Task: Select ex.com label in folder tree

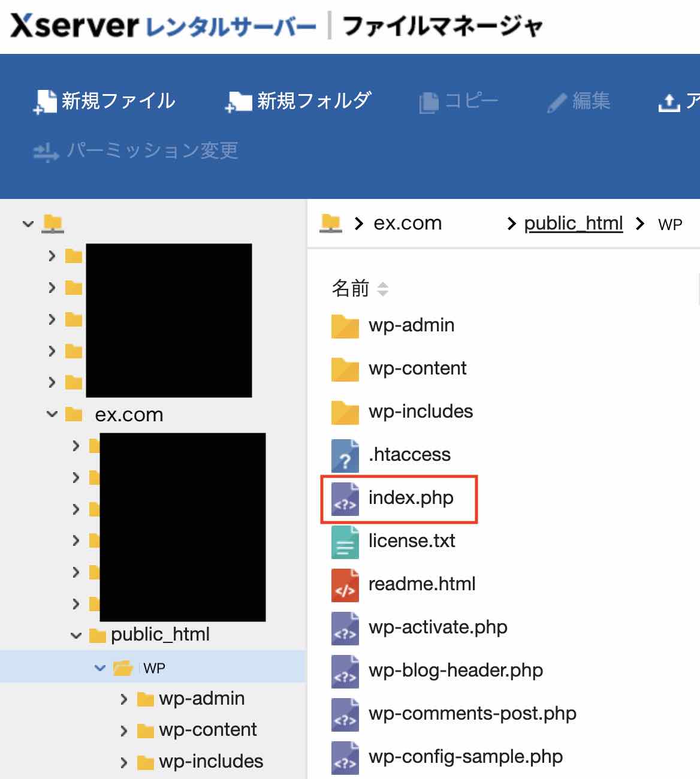Action: pyautogui.click(x=129, y=415)
